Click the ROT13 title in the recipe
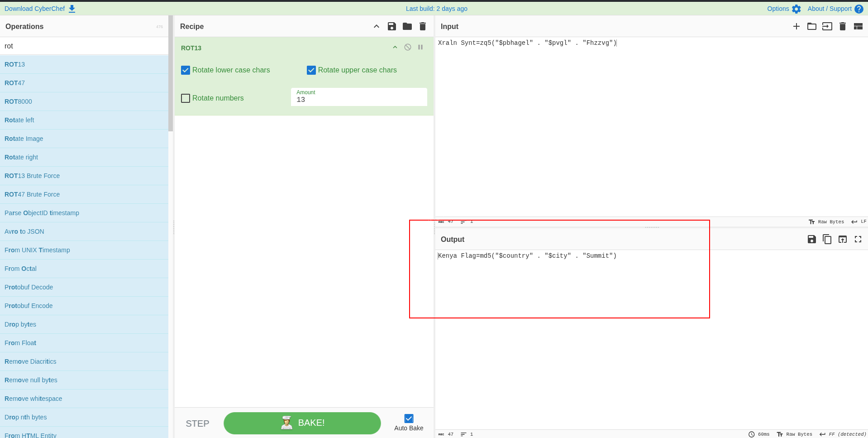The width and height of the screenshot is (868, 438). 191,48
